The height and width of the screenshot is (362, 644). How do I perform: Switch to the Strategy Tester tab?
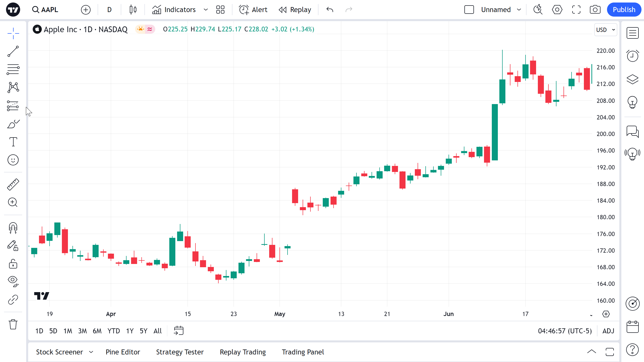180,352
